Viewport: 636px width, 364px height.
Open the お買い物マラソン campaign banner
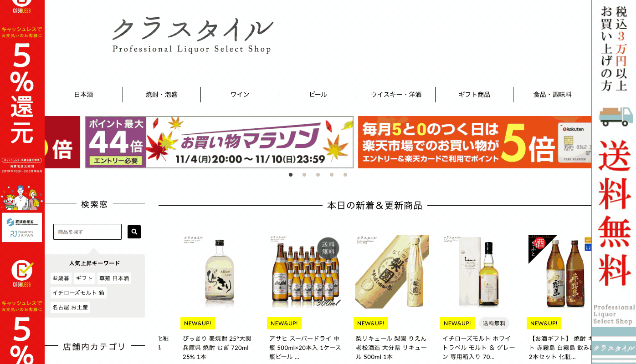pos(219,142)
